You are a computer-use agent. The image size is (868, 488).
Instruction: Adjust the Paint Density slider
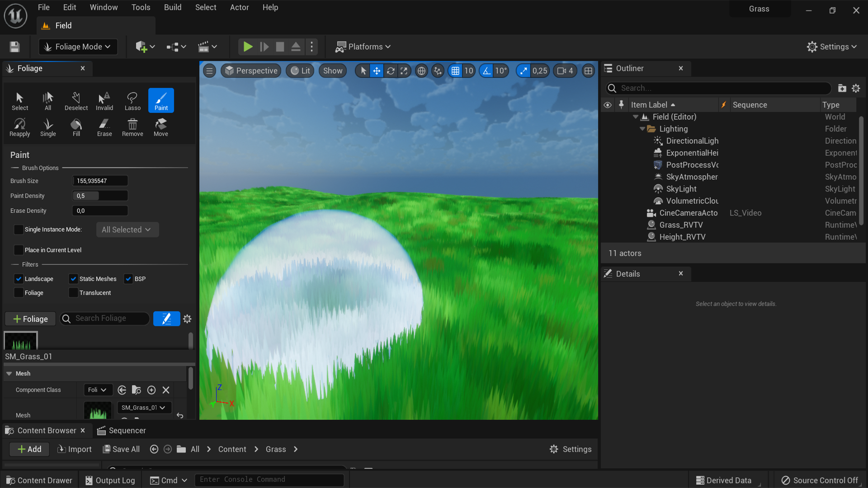pyautogui.click(x=100, y=196)
